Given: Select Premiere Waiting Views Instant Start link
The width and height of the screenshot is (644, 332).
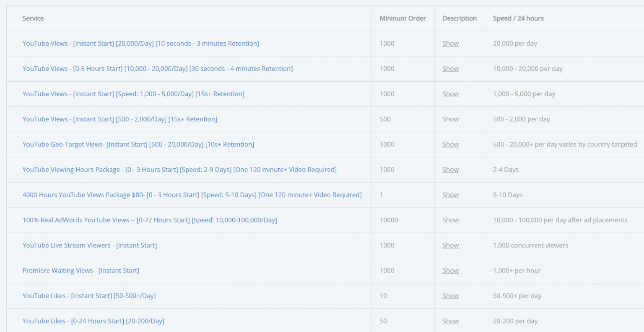Looking at the screenshot, I should tap(80, 270).
